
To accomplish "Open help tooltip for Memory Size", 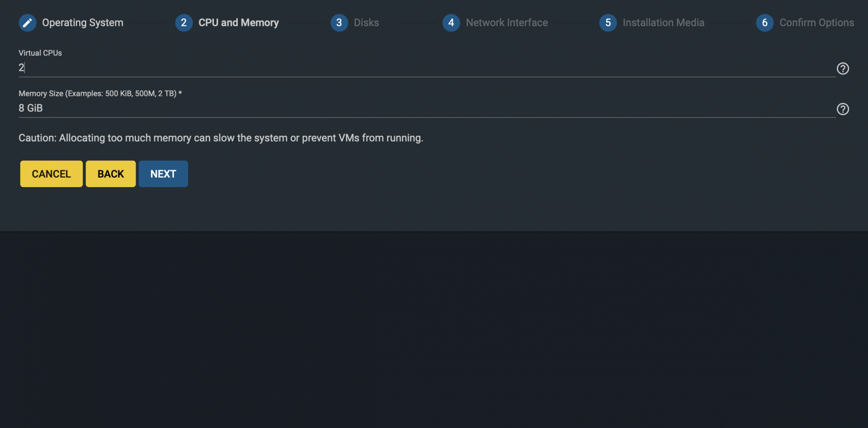I will (x=843, y=109).
